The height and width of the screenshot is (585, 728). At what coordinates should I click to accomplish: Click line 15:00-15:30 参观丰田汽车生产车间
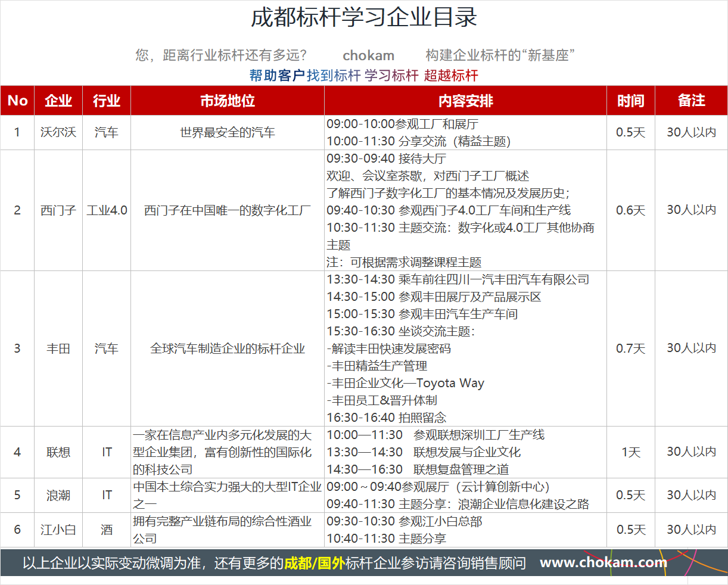click(422, 314)
